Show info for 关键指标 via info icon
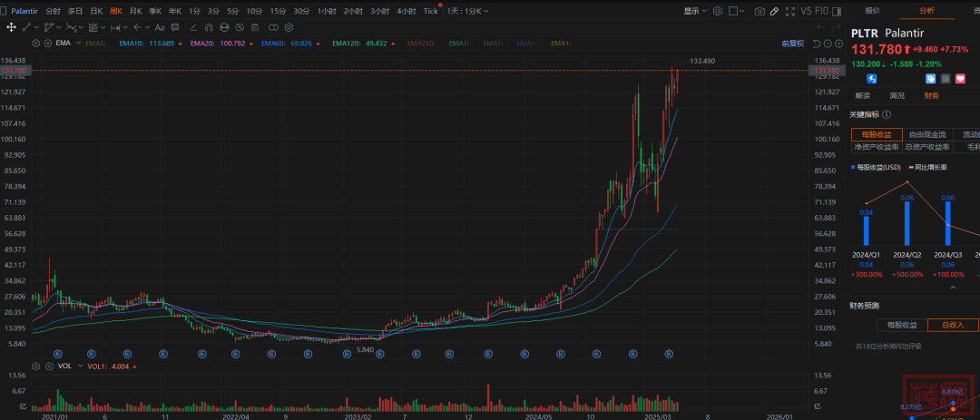 point(887,115)
